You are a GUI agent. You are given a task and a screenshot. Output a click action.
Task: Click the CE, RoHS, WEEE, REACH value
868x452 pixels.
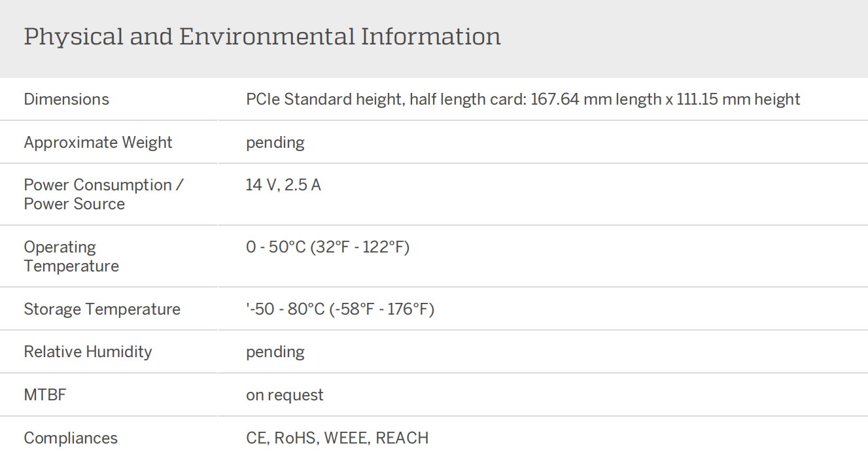[x=338, y=438]
